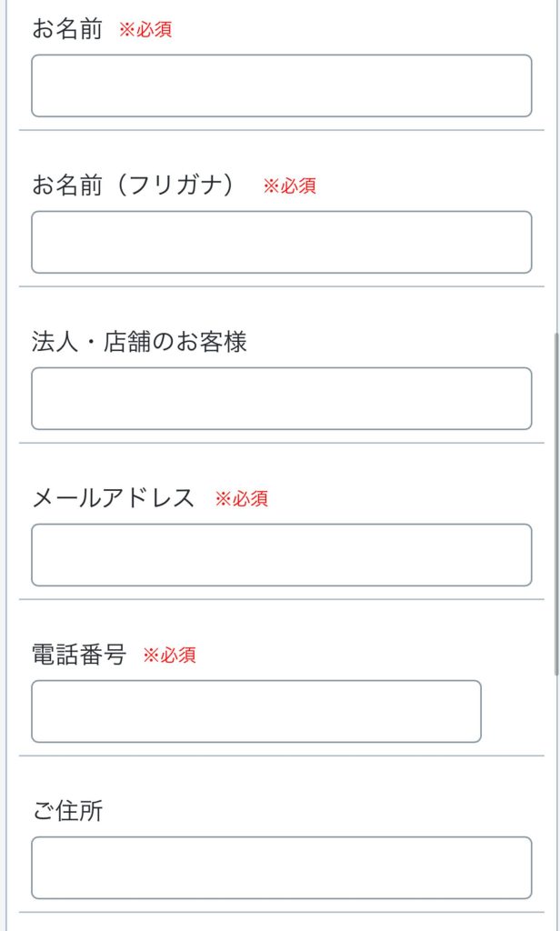The width and height of the screenshot is (560, 931).
Task: Click the お名前 text input field
Action: 281,86
